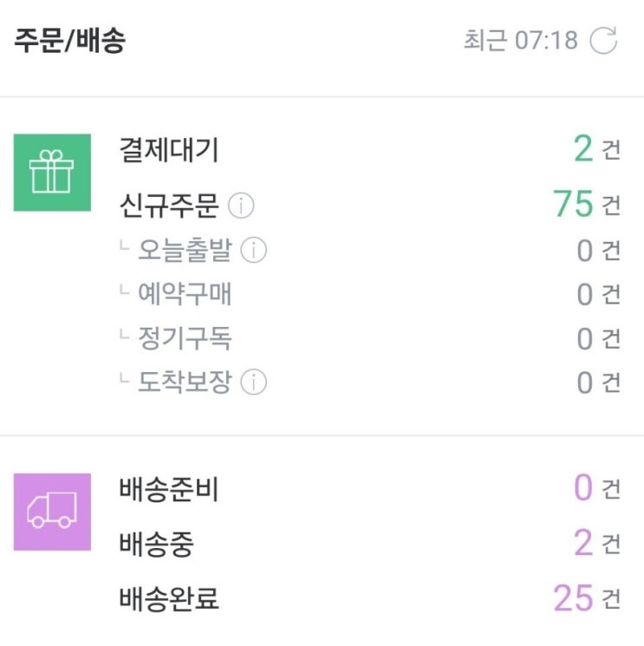Select the 예약구매 sub-item
The height and width of the screenshot is (646, 644).
(x=184, y=295)
